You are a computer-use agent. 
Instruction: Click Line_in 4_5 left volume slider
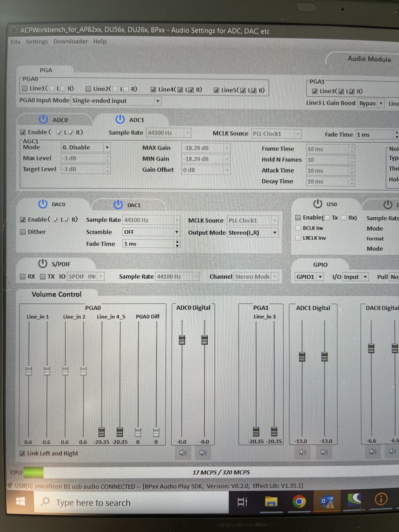(102, 432)
